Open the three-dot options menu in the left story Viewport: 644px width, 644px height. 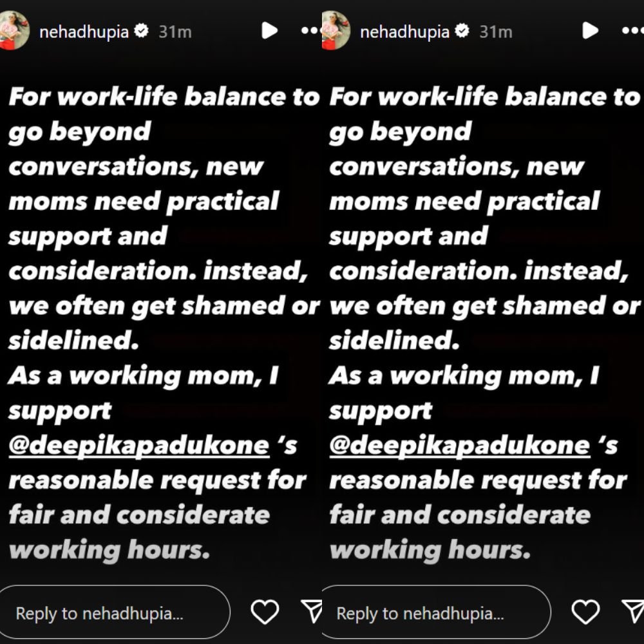coord(311,30)
